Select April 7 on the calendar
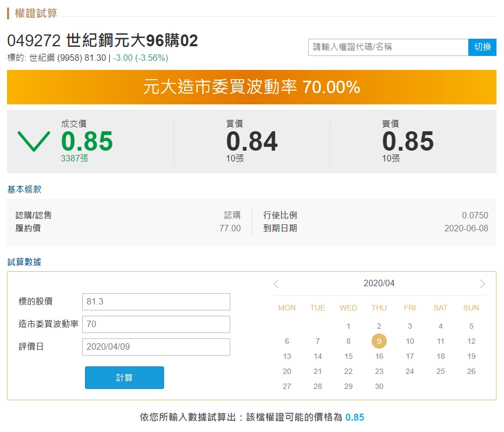 (x=317, y=341)
